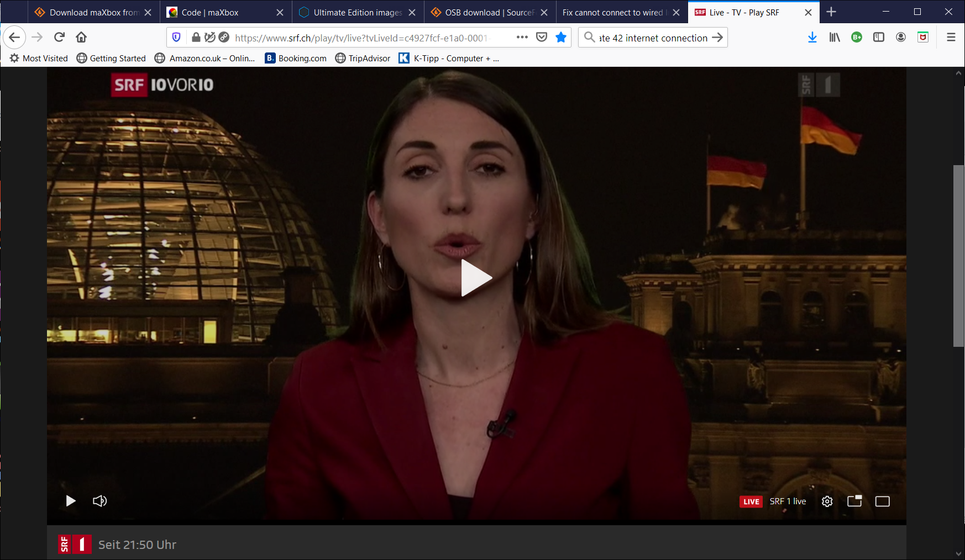Viewport: 965px width, 560px height.
Task: Go to the Firefox home page
Action: (x=81, y=37)
